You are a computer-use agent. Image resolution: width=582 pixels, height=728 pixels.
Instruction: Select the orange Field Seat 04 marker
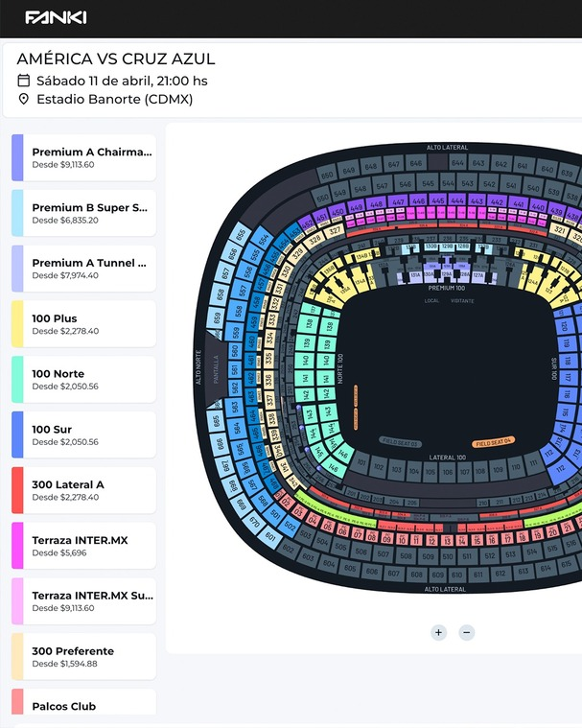[x=495, y=440]
